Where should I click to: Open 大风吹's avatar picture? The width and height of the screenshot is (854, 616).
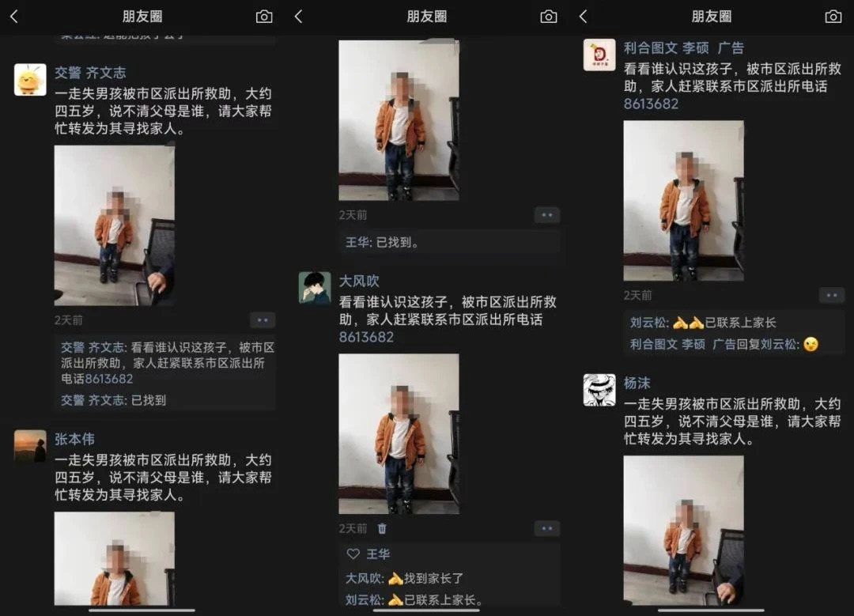(315, 288)
